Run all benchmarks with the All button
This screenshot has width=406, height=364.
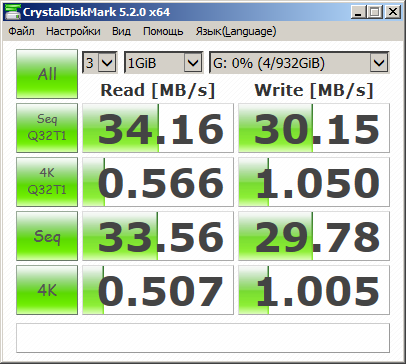click(x=47, y=74)
